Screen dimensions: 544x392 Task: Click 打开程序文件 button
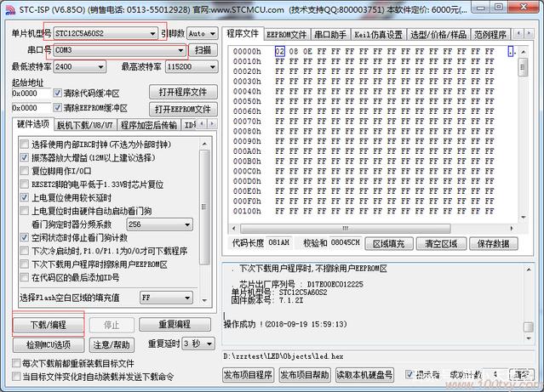tap(183, 92)
